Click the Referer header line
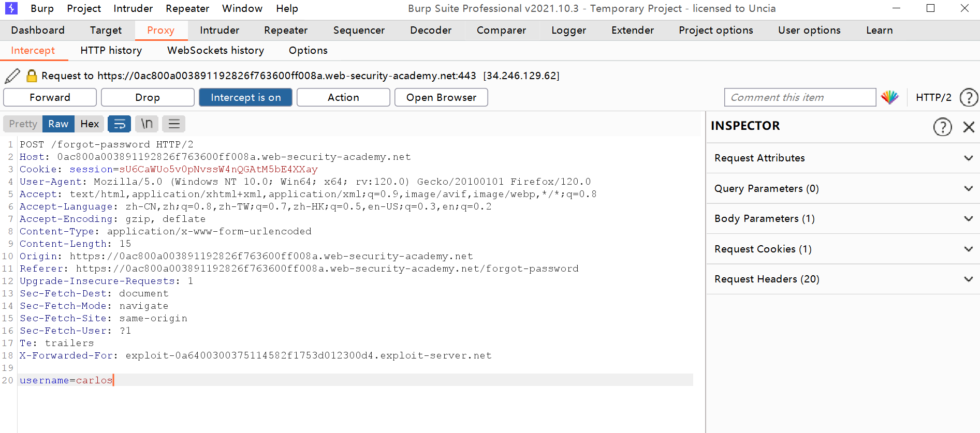The width and height of the screenshot is (980, 433). 299,268
